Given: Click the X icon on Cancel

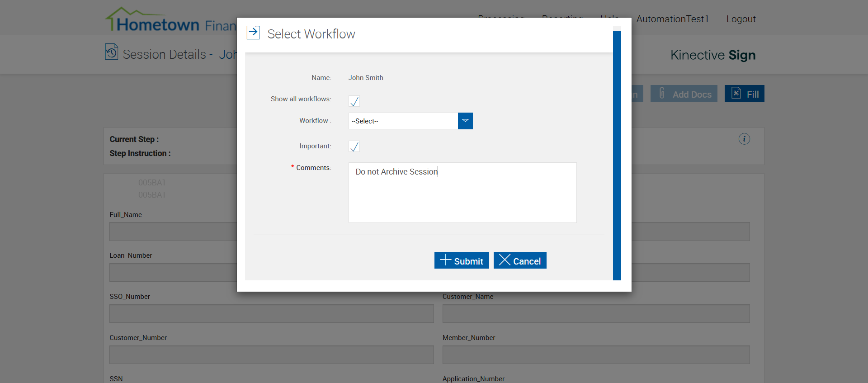Looking at the screenshot, I should (505, 260).
